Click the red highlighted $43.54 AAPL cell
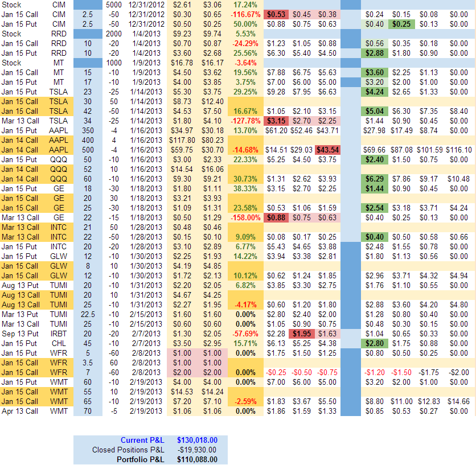Viewport: 476px width, 465px height. tap(327, 150)
